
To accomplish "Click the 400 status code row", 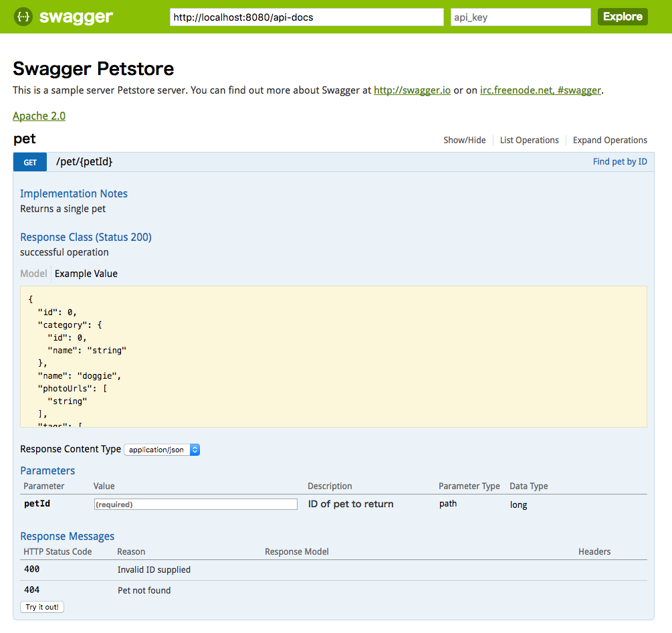I will coord(334,569).
